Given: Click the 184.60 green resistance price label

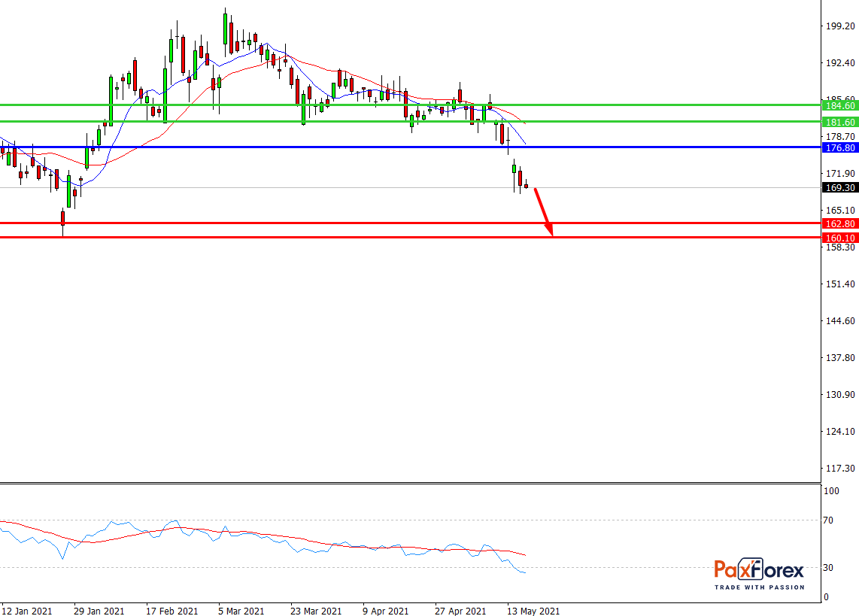Looking at the screenshot, I should pos(840,106).
